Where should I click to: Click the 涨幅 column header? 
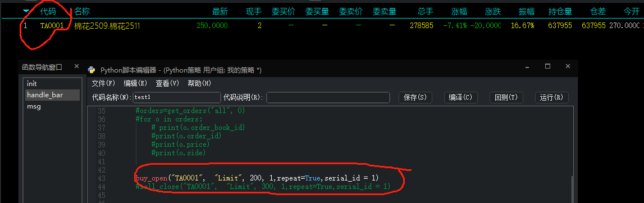tap(459, 11)
